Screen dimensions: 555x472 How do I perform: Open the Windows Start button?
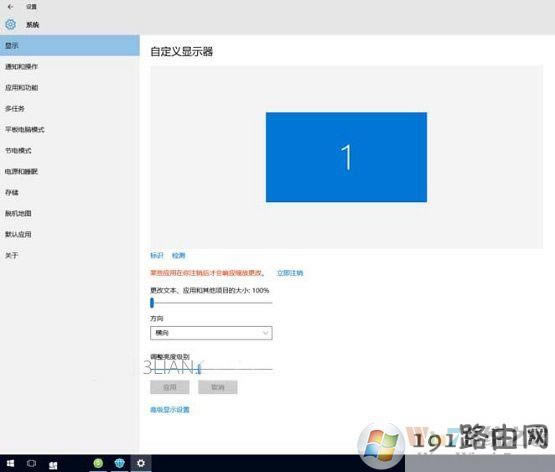pyautogui.click(x=10, y=463)
